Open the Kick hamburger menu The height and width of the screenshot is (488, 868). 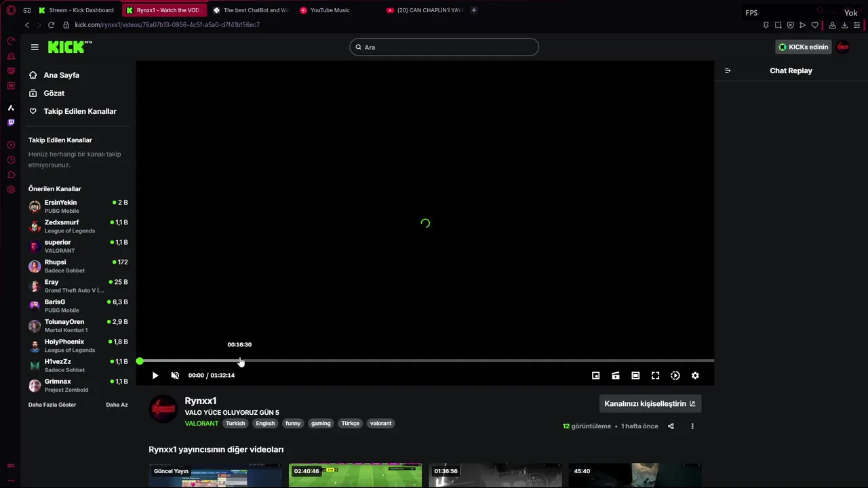(x=35, y=47)
